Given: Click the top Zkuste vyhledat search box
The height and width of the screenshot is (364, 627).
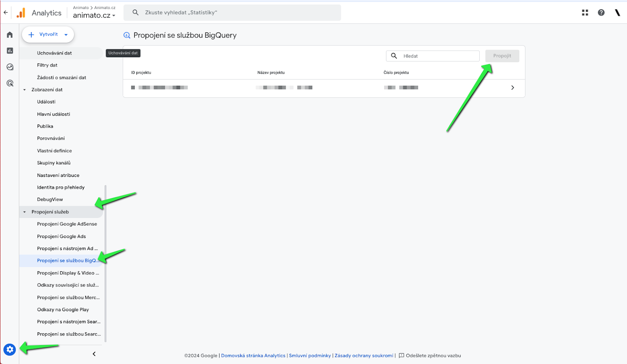Looking at the screenshot, I should 232,13.
